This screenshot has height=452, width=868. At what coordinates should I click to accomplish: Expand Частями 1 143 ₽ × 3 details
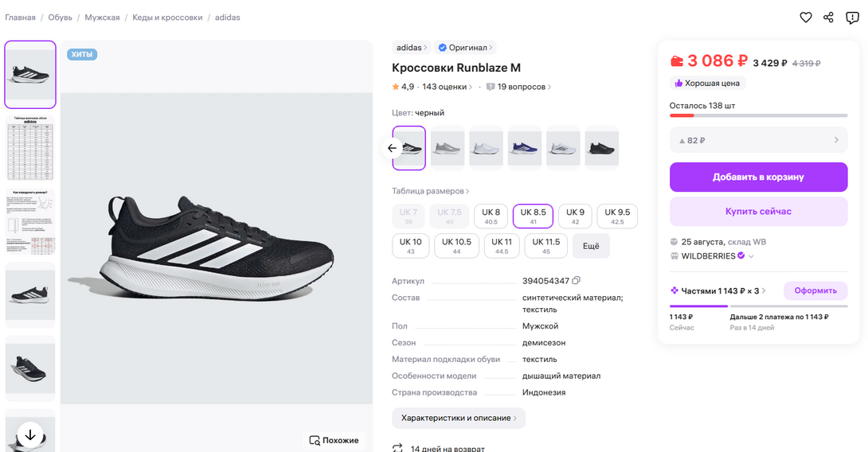pos(720,290)
